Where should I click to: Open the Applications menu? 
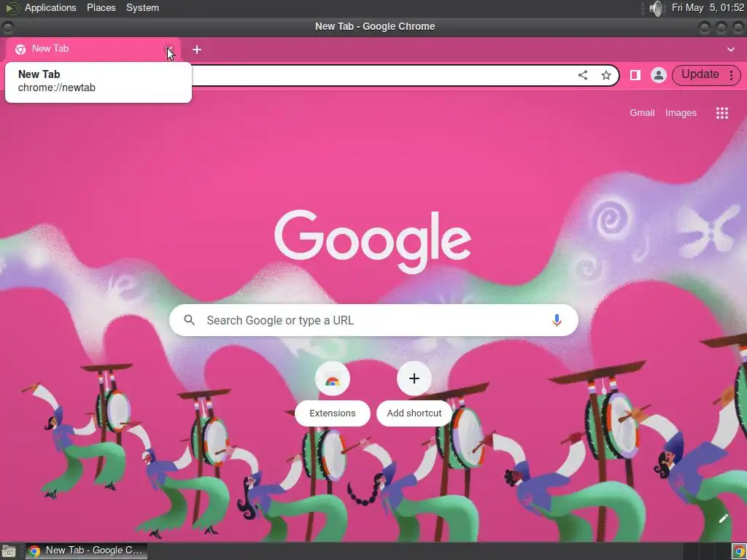tap(50, 7)
